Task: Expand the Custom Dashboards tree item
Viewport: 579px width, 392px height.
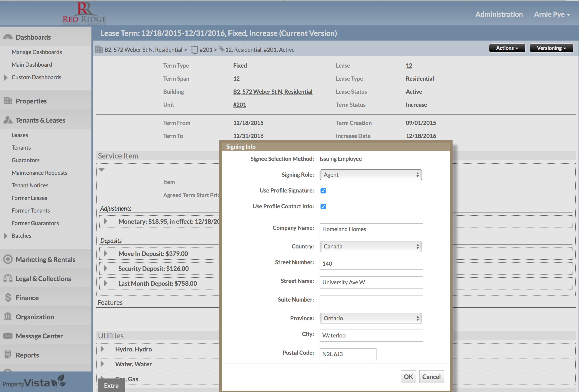Action: click(x=6, y=77)
